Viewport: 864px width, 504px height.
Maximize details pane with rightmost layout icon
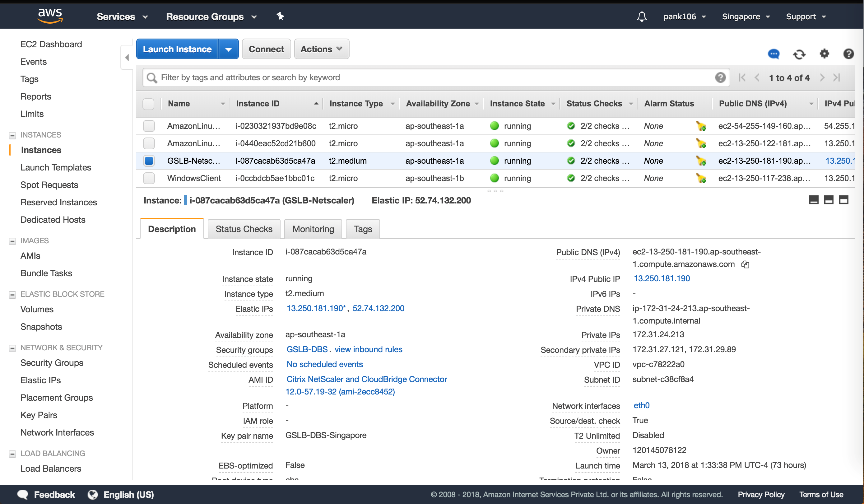tap(843, 200)
